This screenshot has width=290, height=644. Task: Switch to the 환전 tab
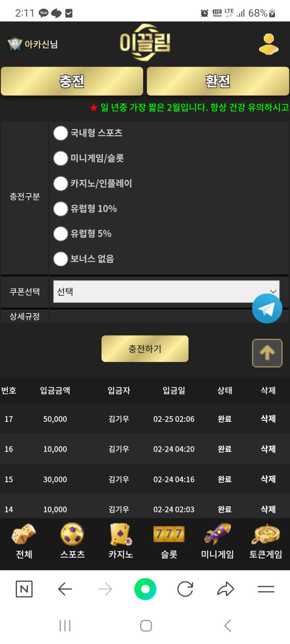pyautogui.click(x=217, y=81)
